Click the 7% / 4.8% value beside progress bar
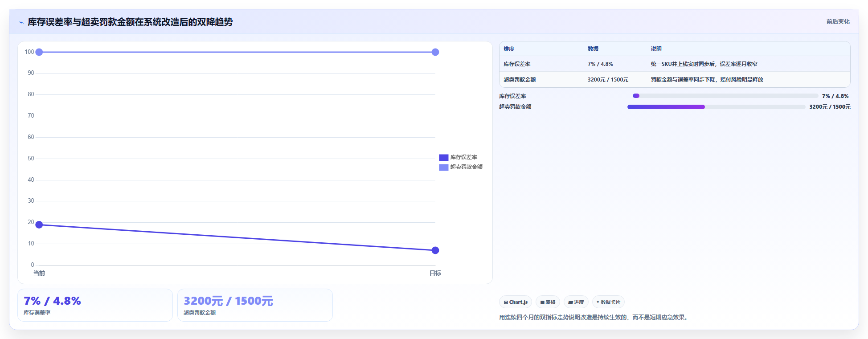The height and width of the screenshot is (339, 868). (x=835, y=96)
